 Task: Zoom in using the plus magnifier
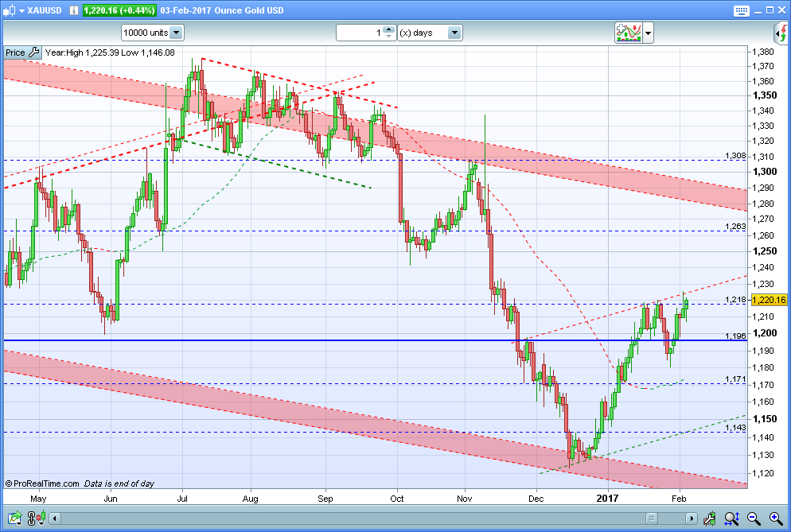pos(776,518)
